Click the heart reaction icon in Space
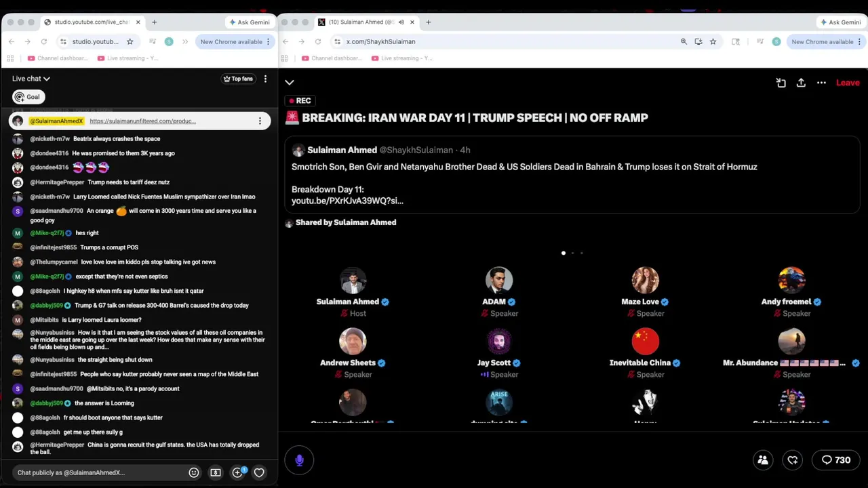This screenshot has width=868, height=488. pyautogui.click(x=793, y=460)
